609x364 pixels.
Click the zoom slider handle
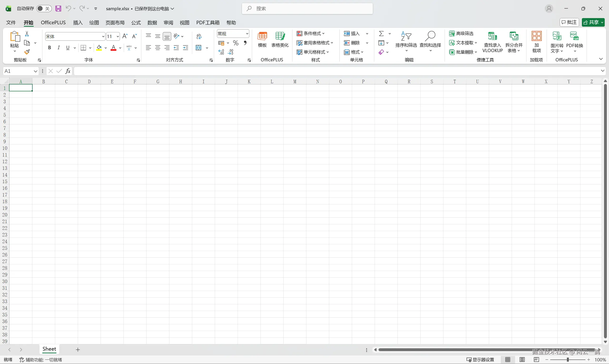[x=568, y=359]
